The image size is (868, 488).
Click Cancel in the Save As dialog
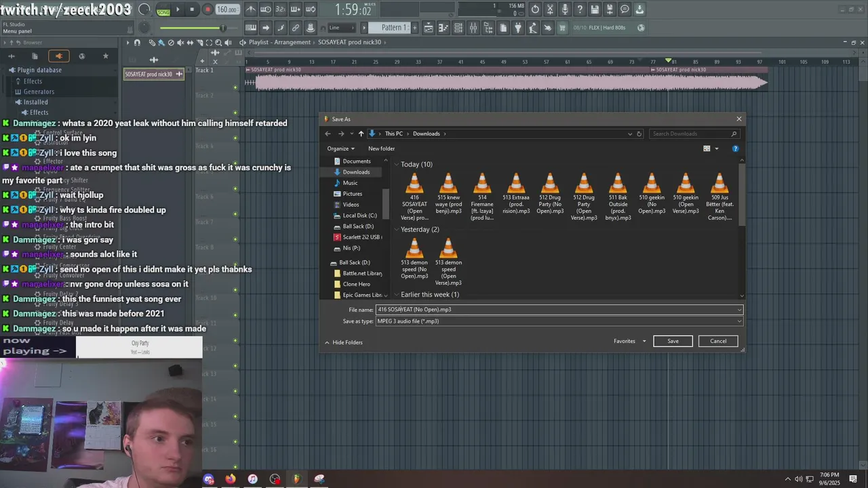[718, 341]
